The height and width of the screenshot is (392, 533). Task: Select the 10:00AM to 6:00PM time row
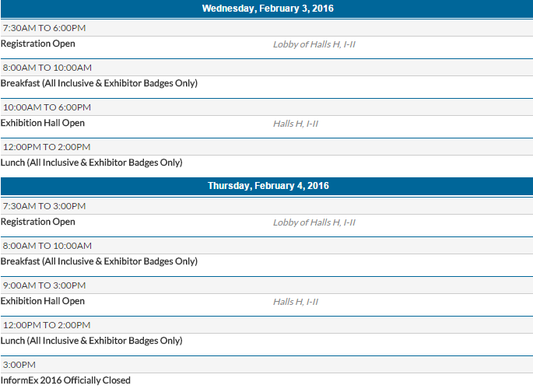coord(47,107)
